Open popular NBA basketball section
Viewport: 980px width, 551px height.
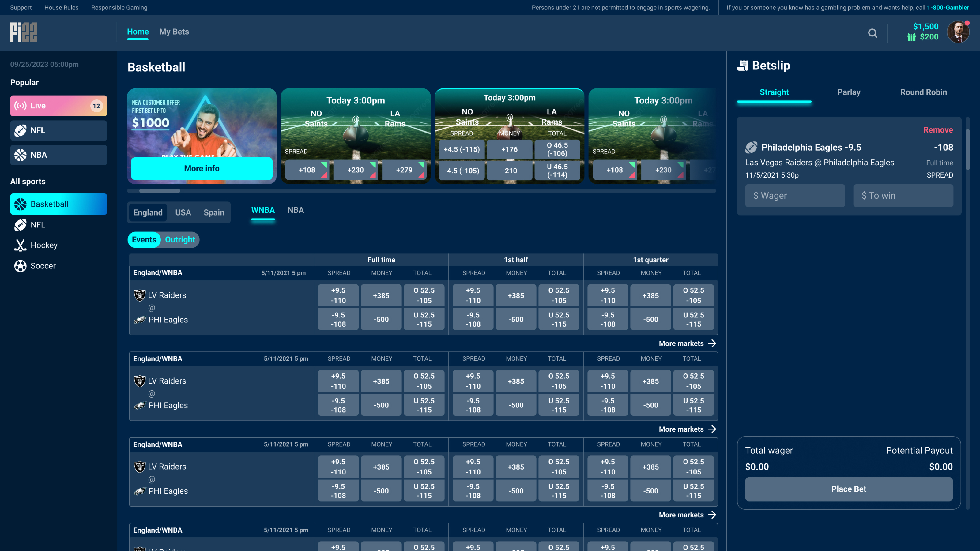click(58, 155)
